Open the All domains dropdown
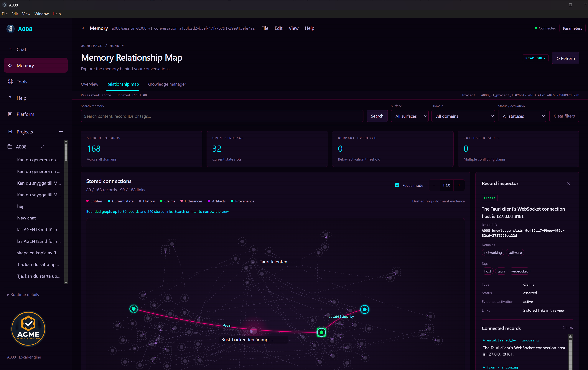Viewport: 588px width, 370px height. coord(463,116)
